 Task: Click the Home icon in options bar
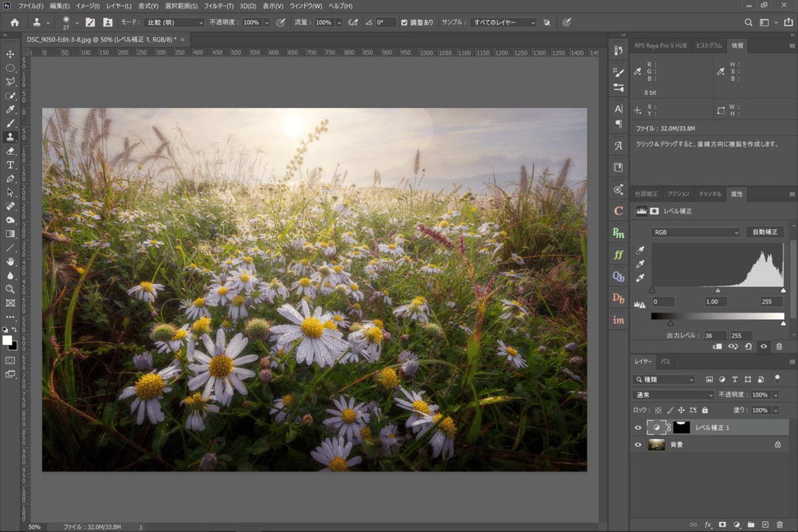(x=15, y=23)
